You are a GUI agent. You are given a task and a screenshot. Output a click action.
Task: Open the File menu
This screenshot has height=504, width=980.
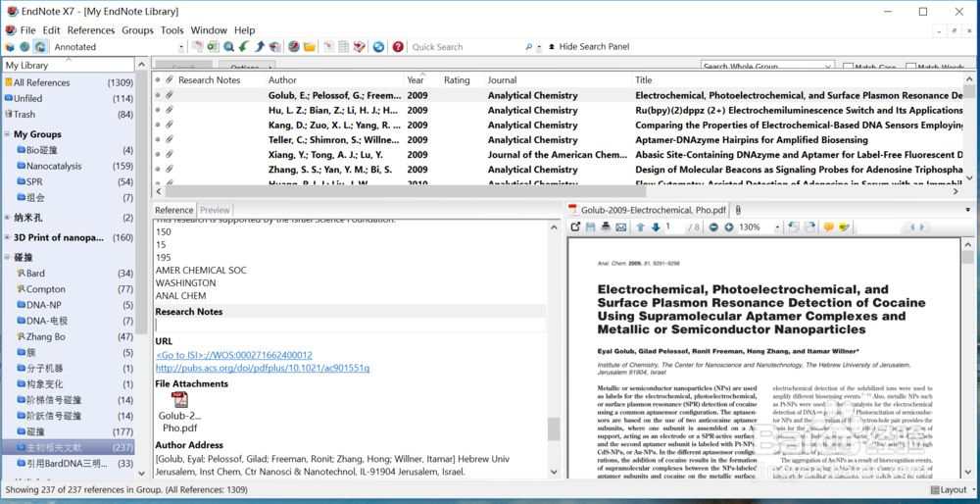tap(27, 30)
